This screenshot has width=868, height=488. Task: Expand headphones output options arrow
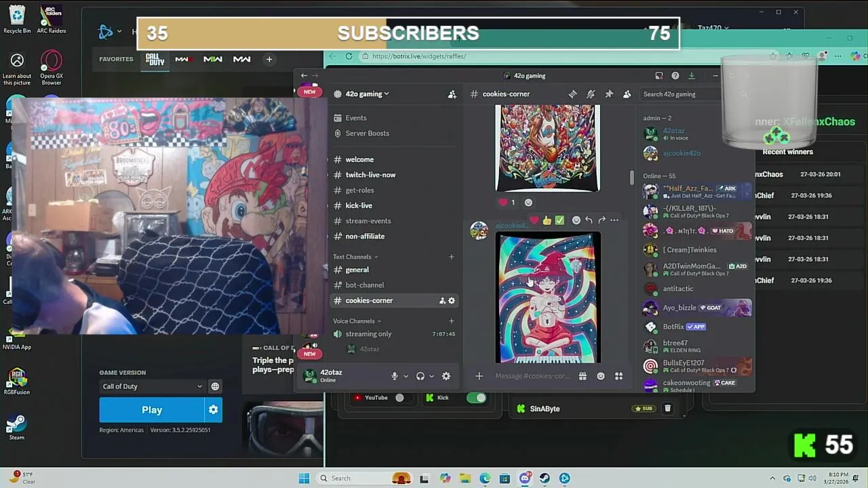point(432,376)
